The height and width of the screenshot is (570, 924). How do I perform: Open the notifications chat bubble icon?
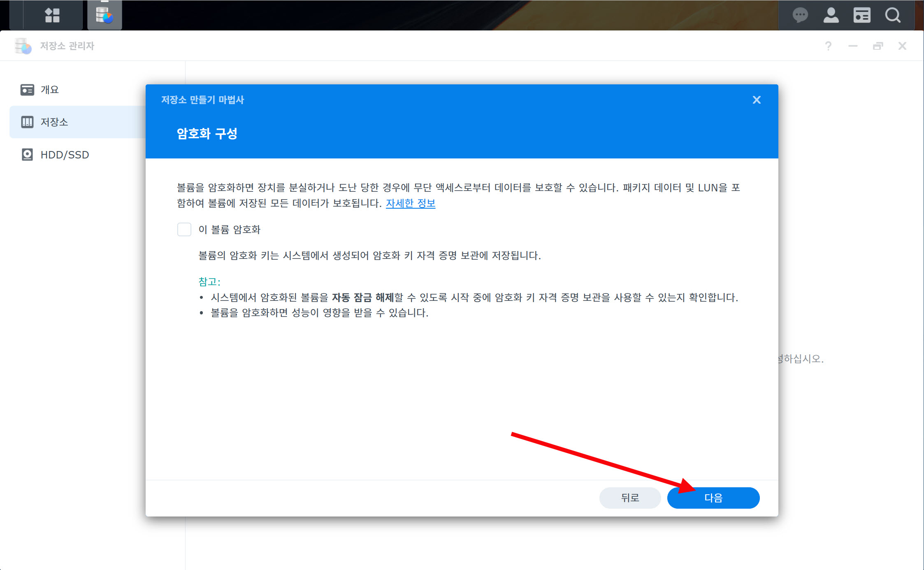[x=800, y=16]
